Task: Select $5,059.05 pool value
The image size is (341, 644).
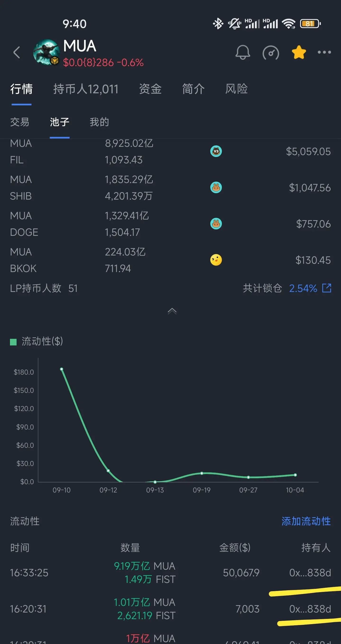Action: (x=308, y=152)
